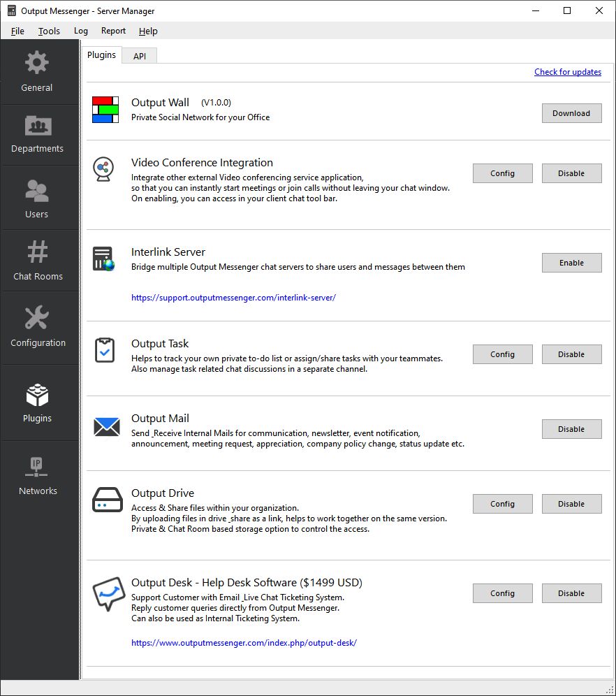The image size is (616, 696).
Task: Enable the Interlink Server plugin
Action: point(572,263)
